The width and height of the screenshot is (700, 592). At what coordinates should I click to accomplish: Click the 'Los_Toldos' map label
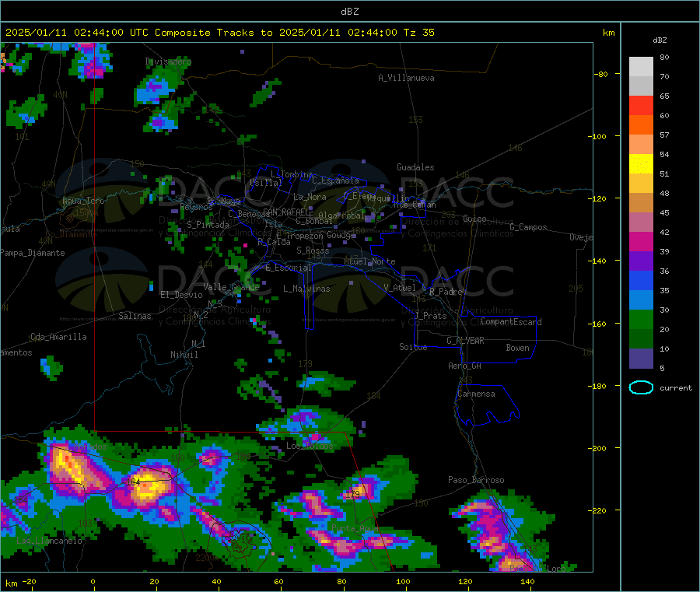click(310, 446)
